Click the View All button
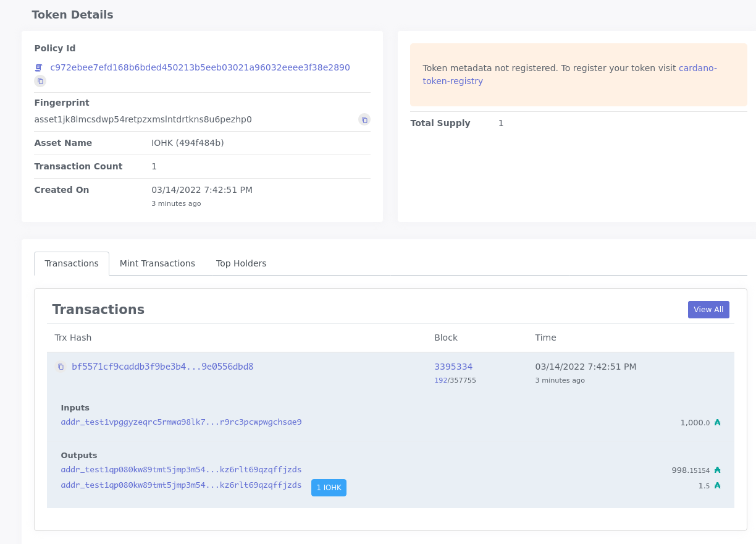The width and height of the screenshot is (756, 544). pos(708,310)
